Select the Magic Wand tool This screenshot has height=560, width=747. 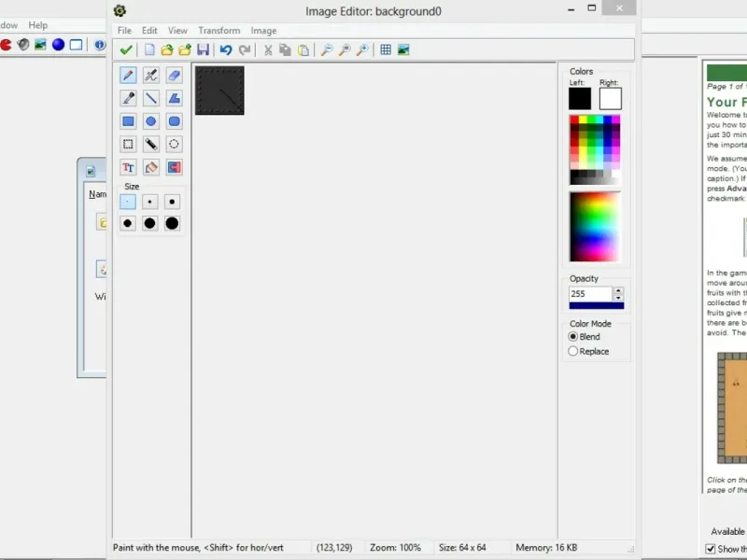[151, 144]
